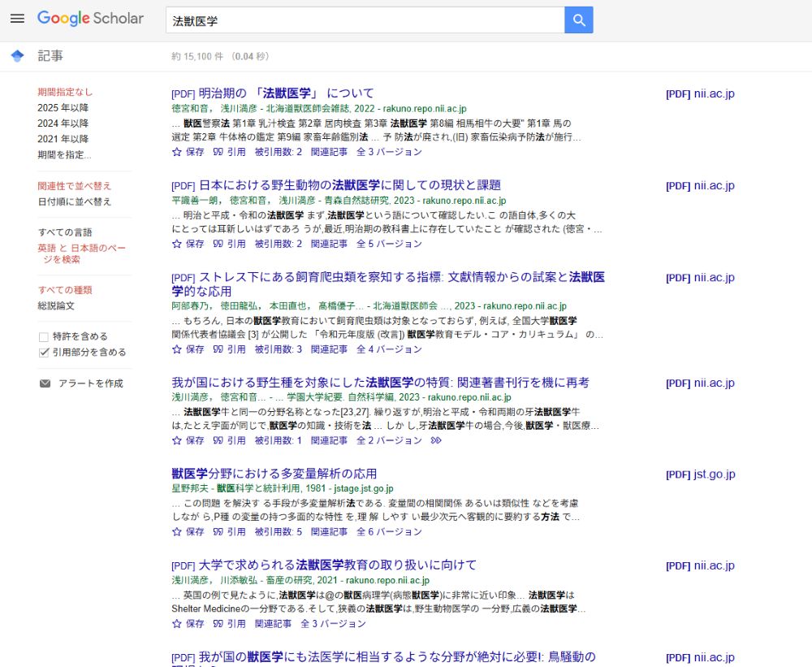The width and height of the screenshot is (812, 667).
Task: Click the blue Scholar profile icon
Action: tap(17, 56)
